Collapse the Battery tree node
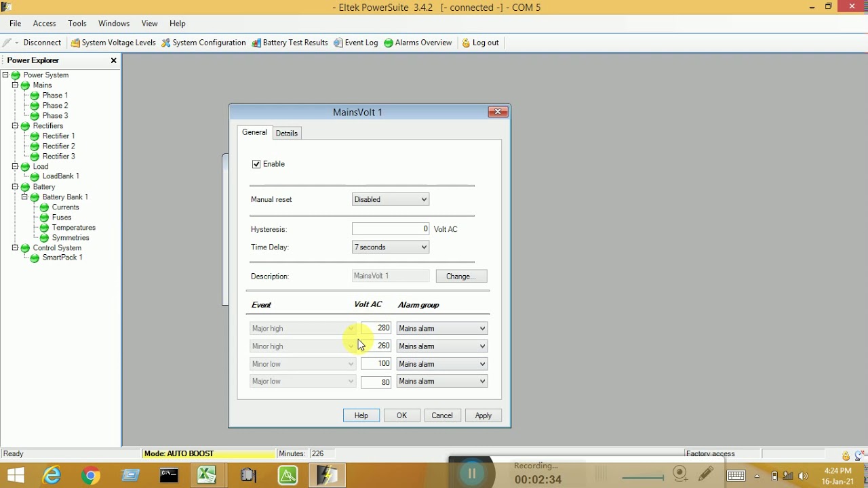The height and width of the screenshot is (488, 868). 15,186
